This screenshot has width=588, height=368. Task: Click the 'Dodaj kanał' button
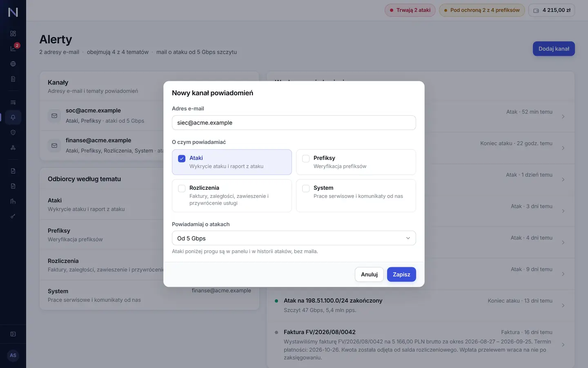[554, 49]
